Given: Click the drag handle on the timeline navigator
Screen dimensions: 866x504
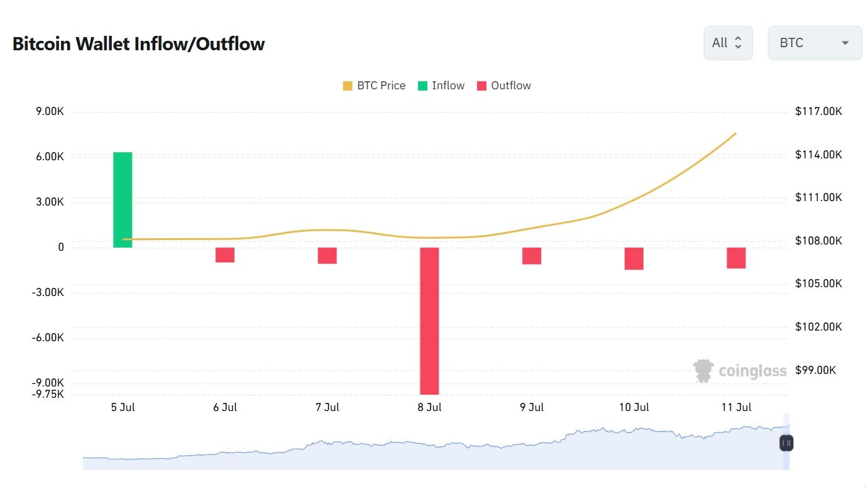Looking at the screenshot, I should pyautogui.click(x=786, y=443).
